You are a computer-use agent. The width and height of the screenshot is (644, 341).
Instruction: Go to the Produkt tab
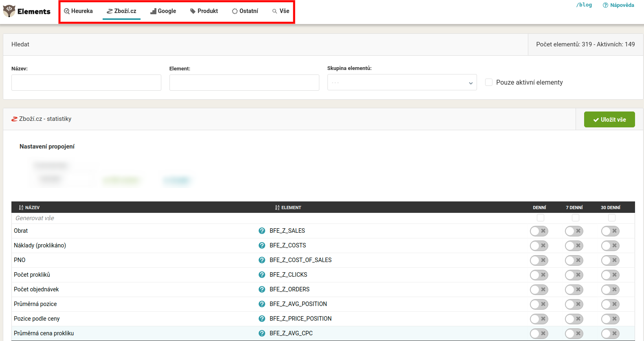[204, 11]
